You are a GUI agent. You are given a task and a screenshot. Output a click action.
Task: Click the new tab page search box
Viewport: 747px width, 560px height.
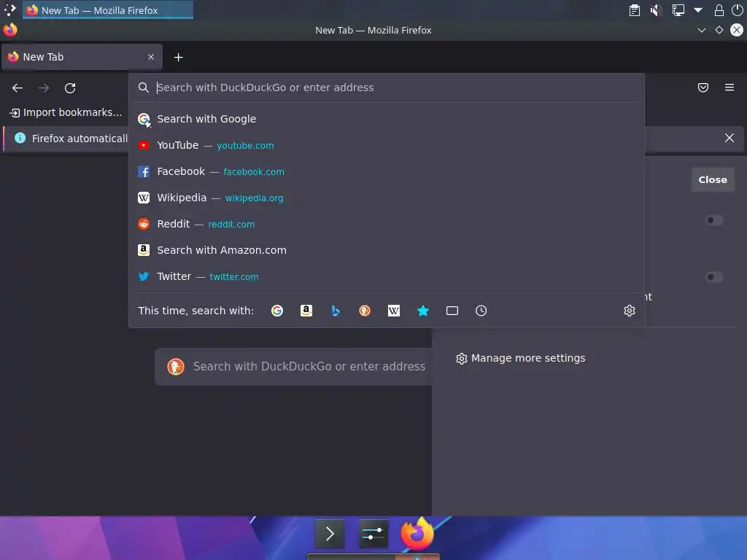point(293,366)
